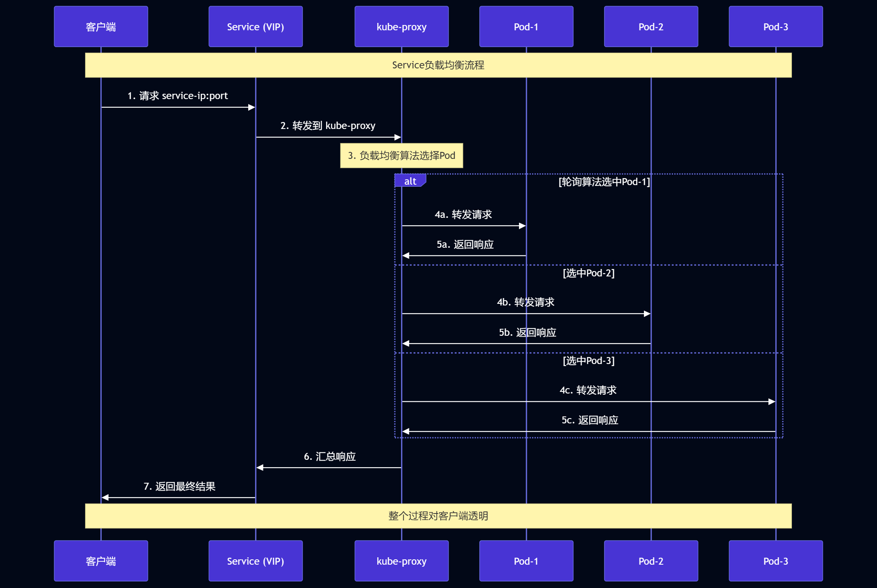Screen dimensions: 877x588
Task: Click the top Pod-2 participant box
Action: click(650, 27)
